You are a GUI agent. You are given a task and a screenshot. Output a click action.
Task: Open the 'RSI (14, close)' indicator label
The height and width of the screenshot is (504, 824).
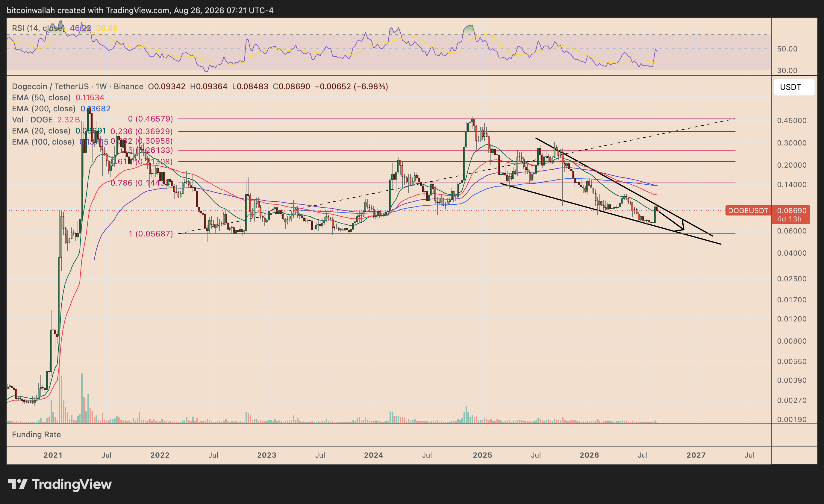click(x=38, y=28)
